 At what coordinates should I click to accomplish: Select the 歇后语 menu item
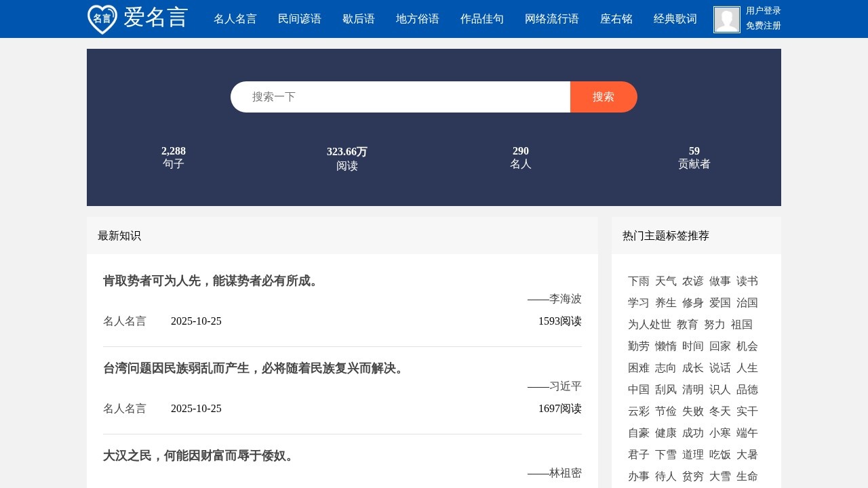359,19
